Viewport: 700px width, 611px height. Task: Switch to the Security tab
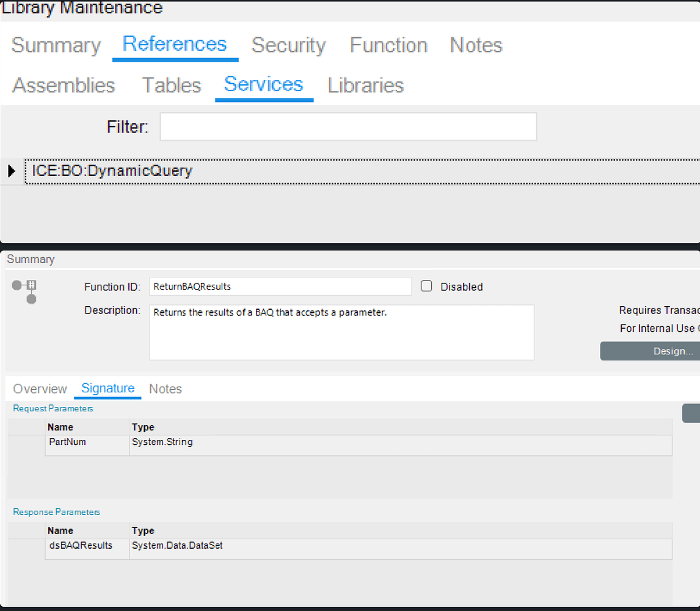click(x=288, y=45)
